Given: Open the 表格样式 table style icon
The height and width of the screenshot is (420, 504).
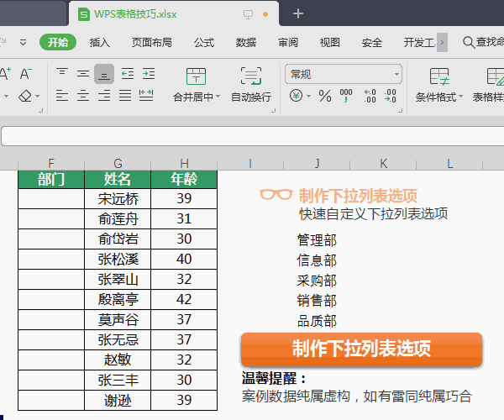Looking at the screenshot, I should pos(495,76).
